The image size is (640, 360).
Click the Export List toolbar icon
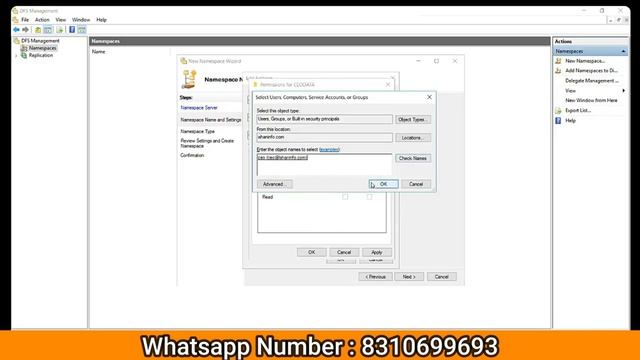[x=60, y=30]
